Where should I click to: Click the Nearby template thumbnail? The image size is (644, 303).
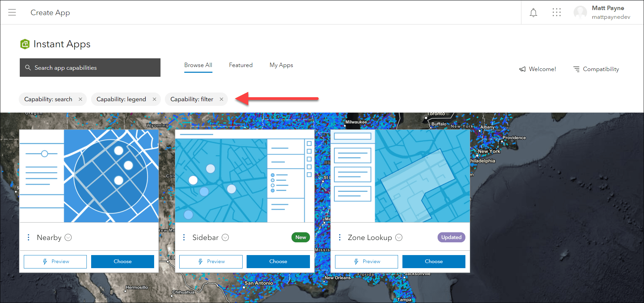(89, 176)
